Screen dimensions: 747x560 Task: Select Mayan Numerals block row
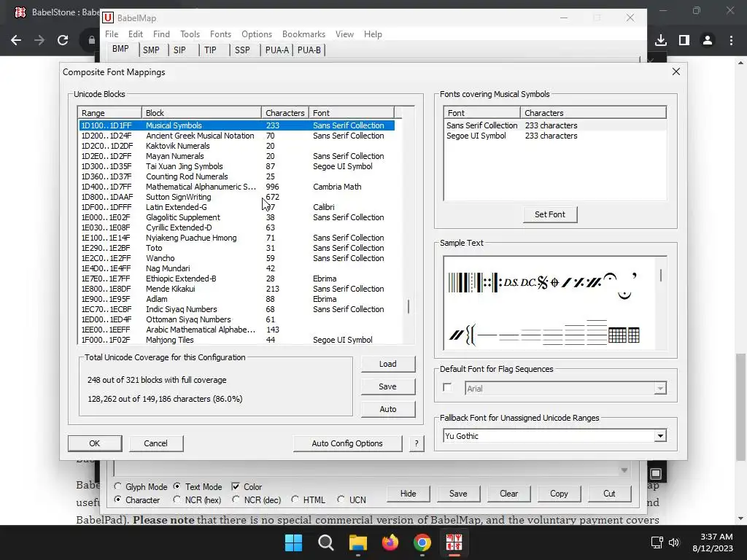[x=237, y=156]
